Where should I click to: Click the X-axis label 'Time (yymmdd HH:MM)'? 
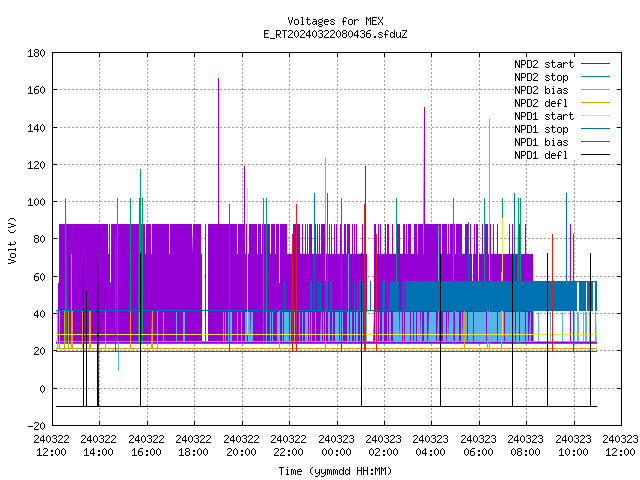pos(335,471)
